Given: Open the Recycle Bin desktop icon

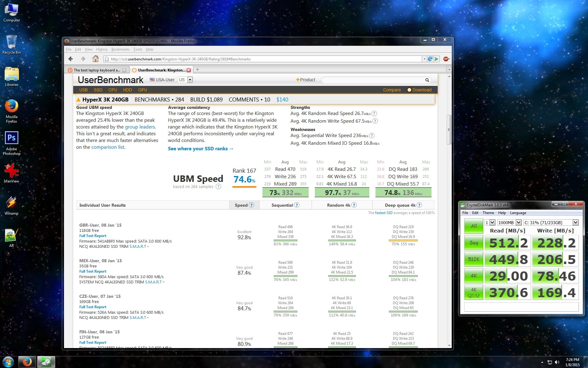Looking at the screenshot, I should click(x=12, y=44).
